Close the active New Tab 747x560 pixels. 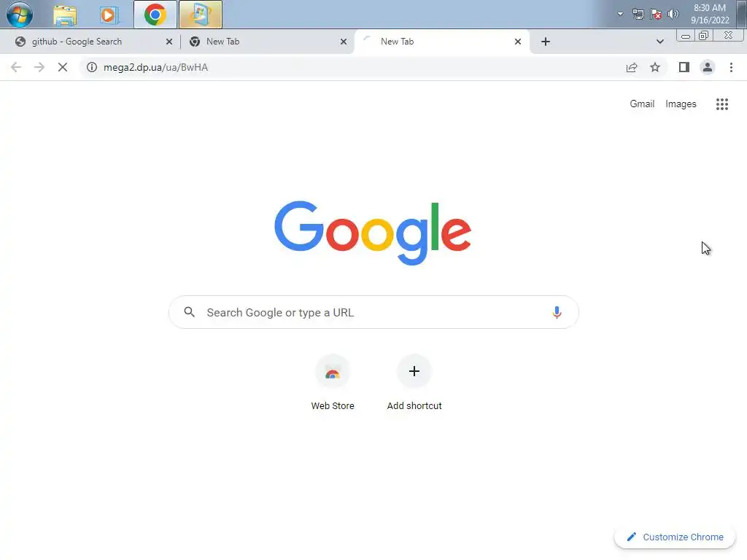pyautogui.click(x=518, y=42)
